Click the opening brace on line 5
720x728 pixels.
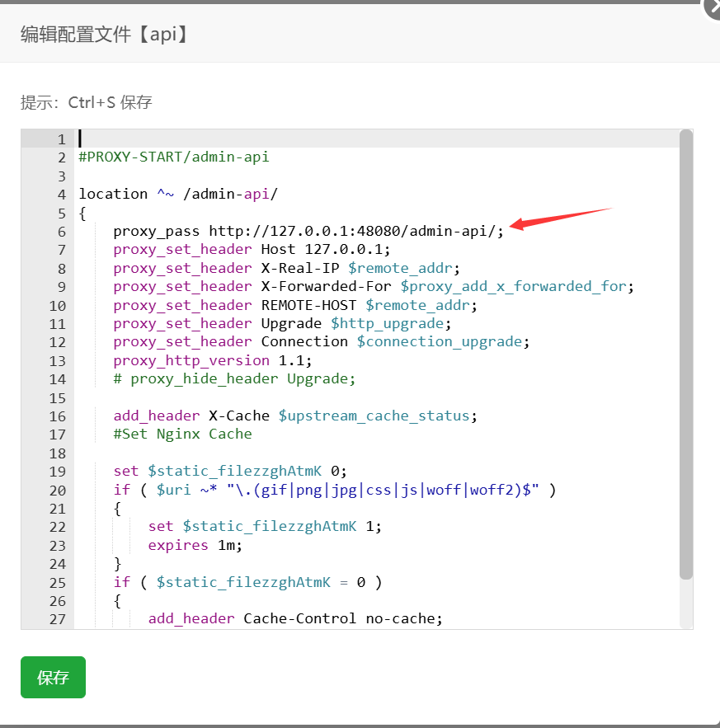[x=82, y=213]
